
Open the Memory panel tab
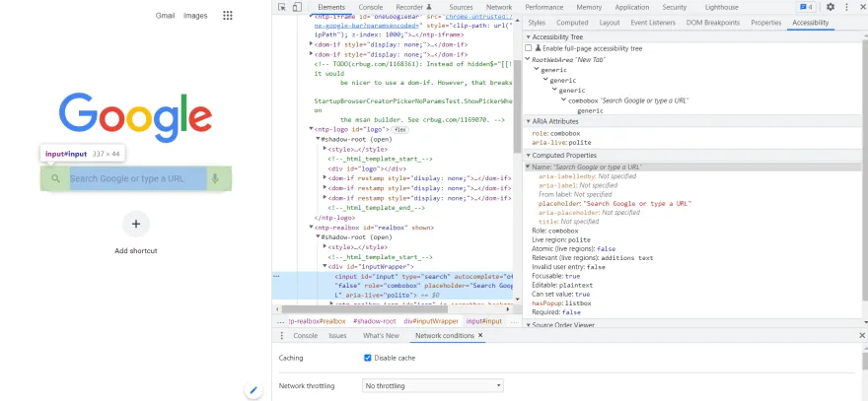click(589, 7)
